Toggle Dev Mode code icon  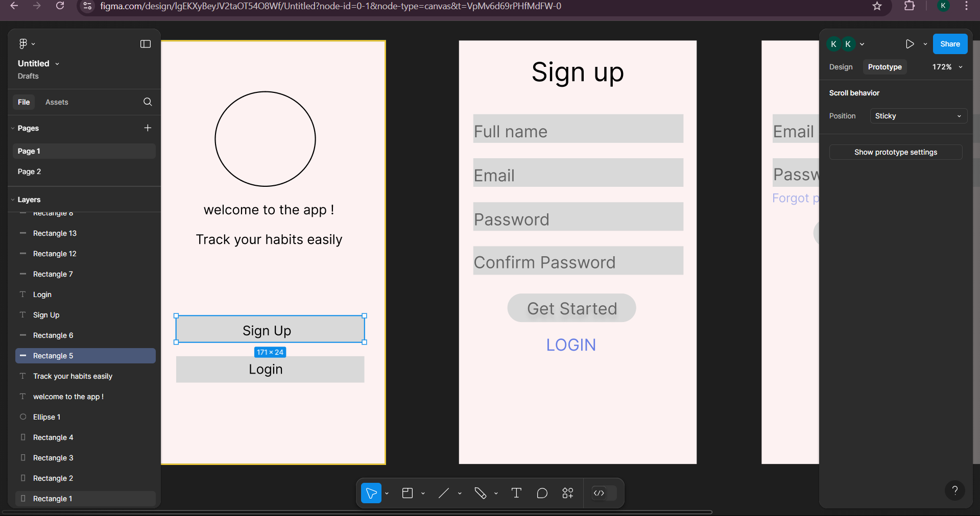(x=599, y=493)
